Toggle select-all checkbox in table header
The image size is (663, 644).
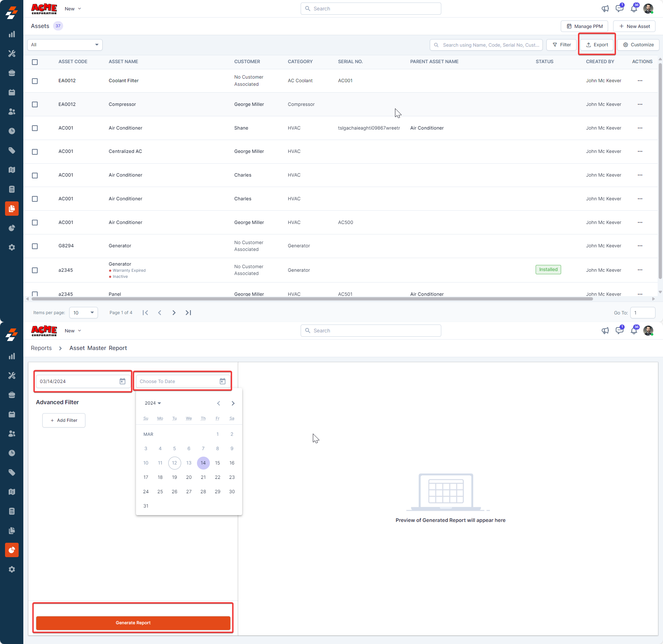pos(35,62)
